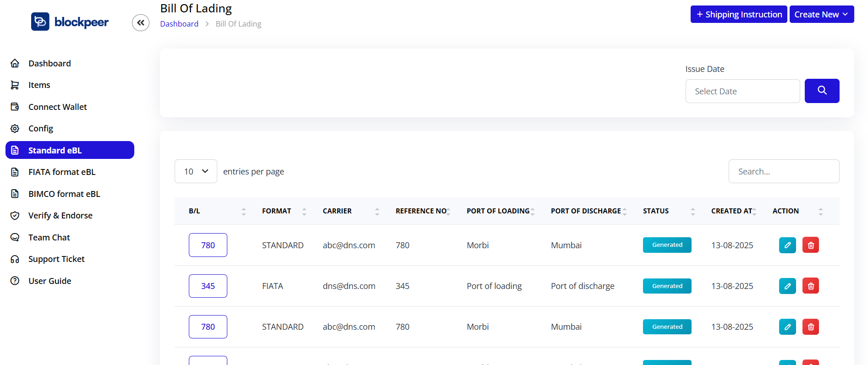Open B/L number 345 link
The image size is (868, 365).
[x=208, y=286]
